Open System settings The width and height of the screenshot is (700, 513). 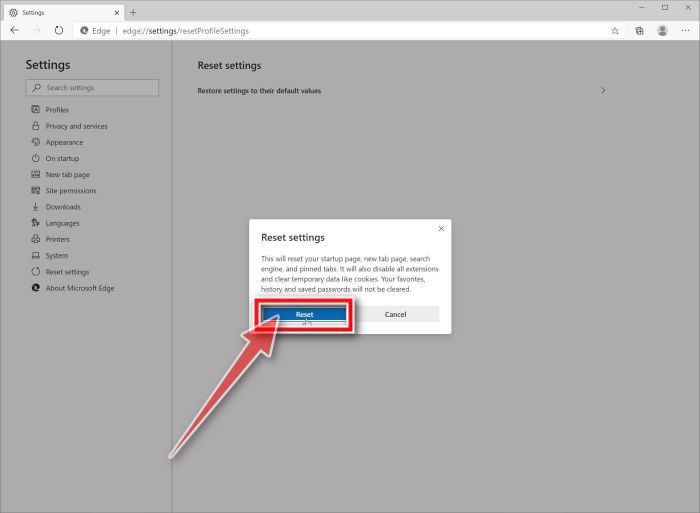coord(50,256)
